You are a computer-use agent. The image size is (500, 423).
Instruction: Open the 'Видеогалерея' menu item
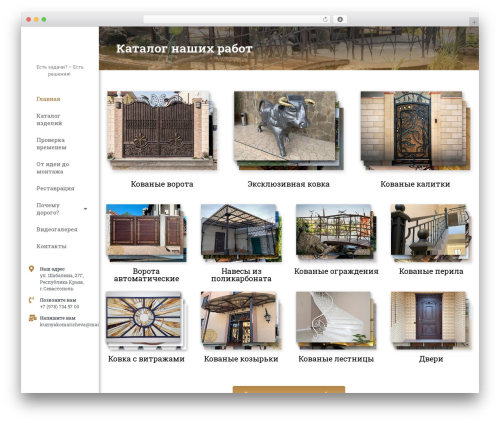[x=57, y=230]
